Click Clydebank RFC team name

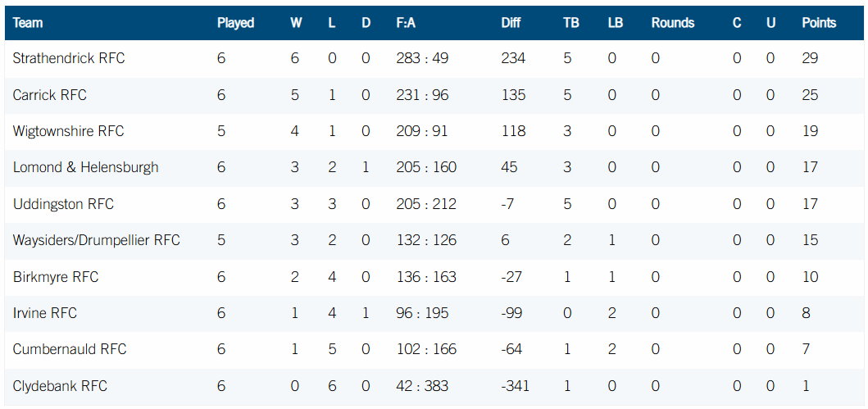pos(60,386)
